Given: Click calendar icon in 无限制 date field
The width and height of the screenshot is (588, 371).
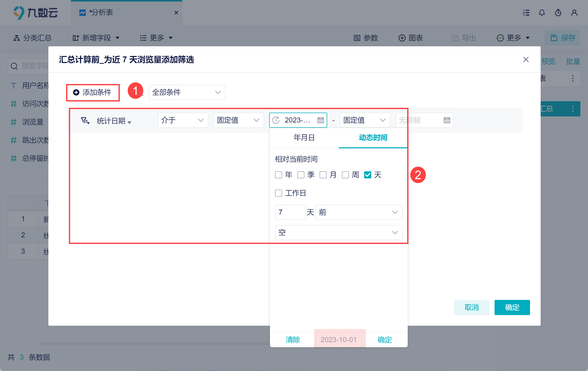Looking at the screenshot, I should 447,120.
